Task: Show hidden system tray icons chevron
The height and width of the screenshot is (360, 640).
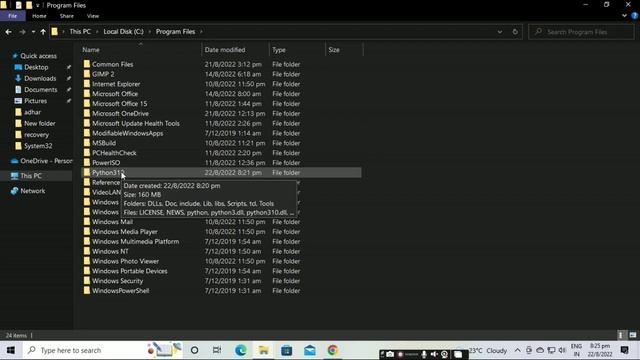Action: pos(517,350)
